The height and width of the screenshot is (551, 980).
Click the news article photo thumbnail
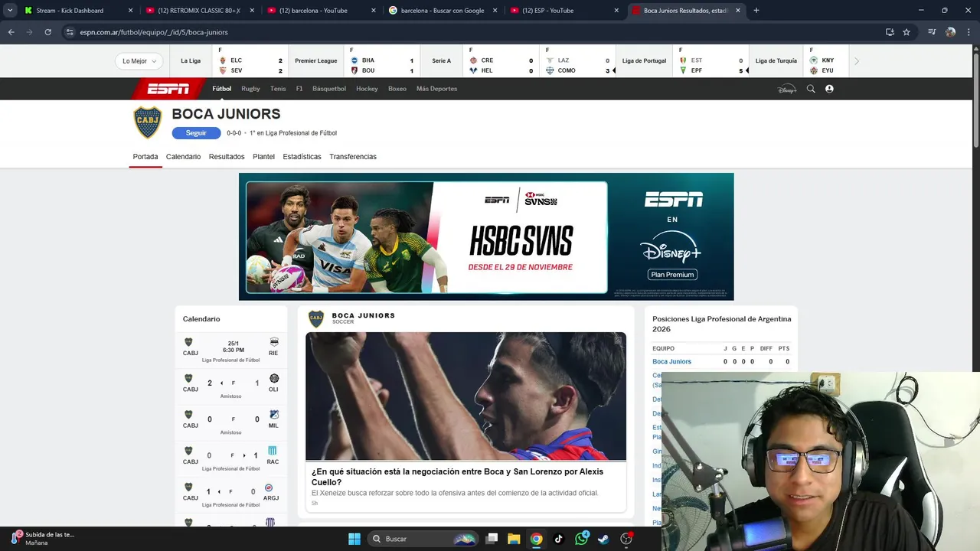465,396
